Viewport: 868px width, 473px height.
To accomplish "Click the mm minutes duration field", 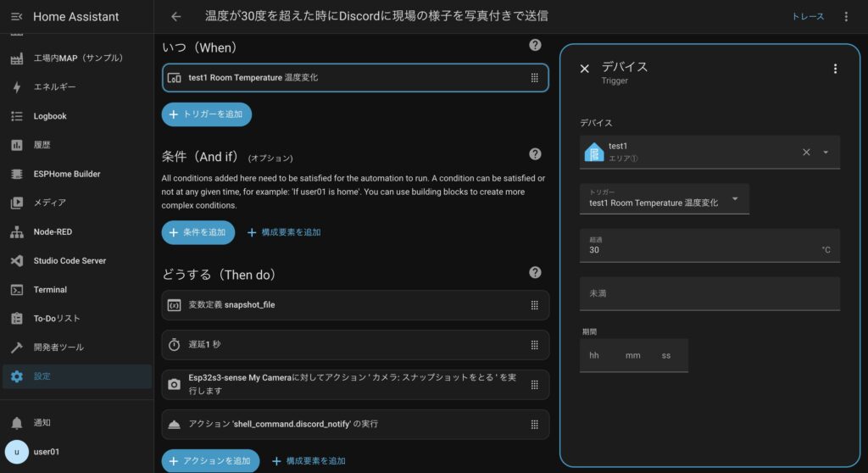I will coord(632,355).
